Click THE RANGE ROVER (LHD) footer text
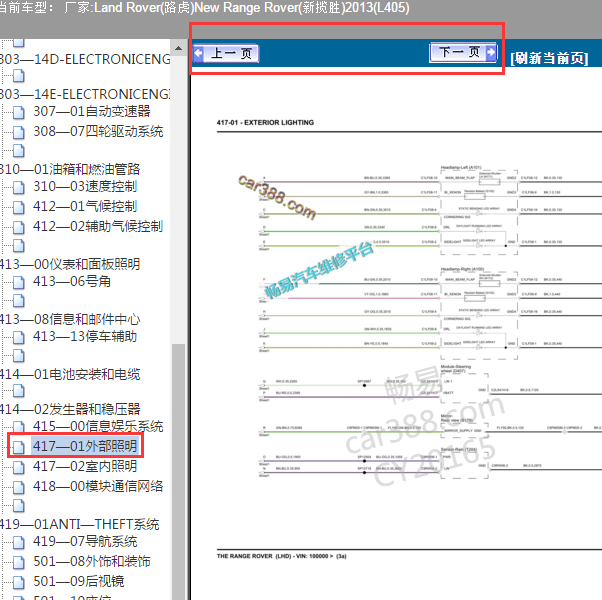 pos(281,556)
